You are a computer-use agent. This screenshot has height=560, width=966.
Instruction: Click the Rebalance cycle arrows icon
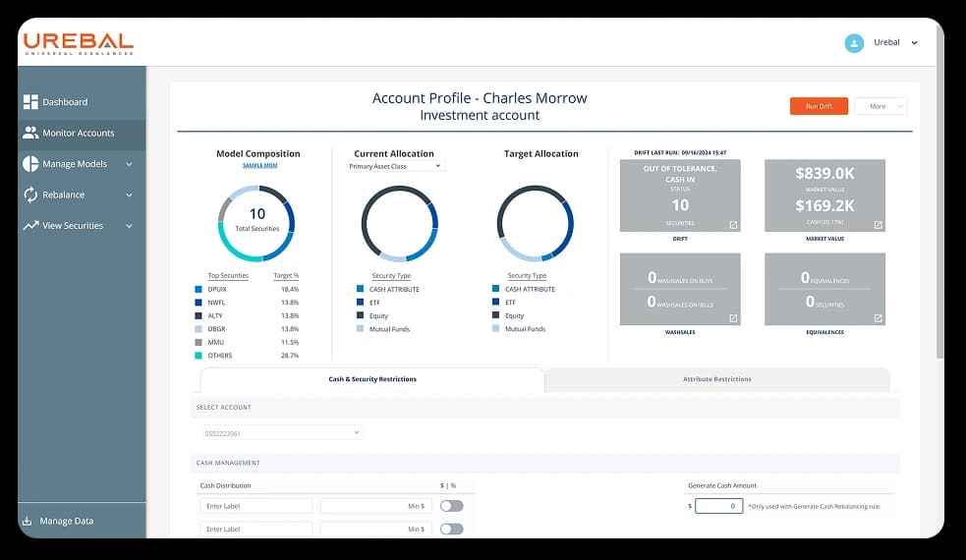pos(30,195)
